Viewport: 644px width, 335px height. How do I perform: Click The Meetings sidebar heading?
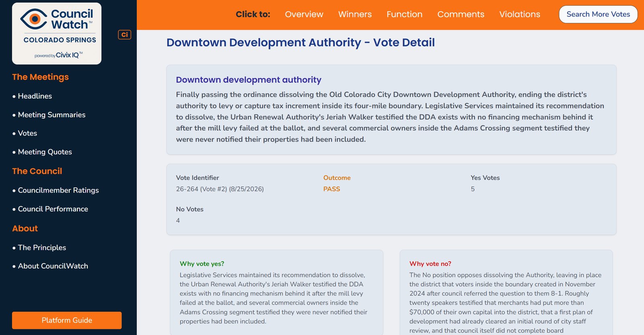40,77
